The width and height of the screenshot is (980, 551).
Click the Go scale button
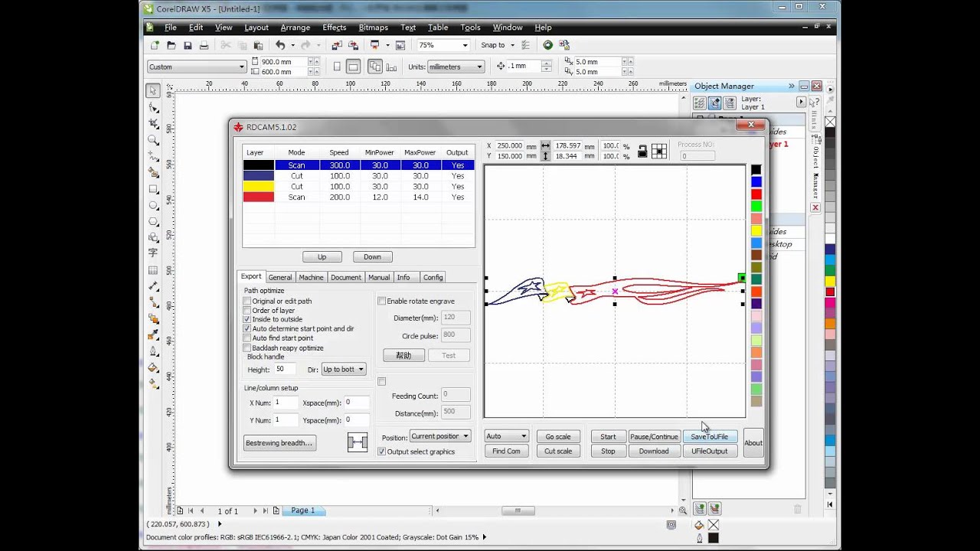tap(558, 436)
